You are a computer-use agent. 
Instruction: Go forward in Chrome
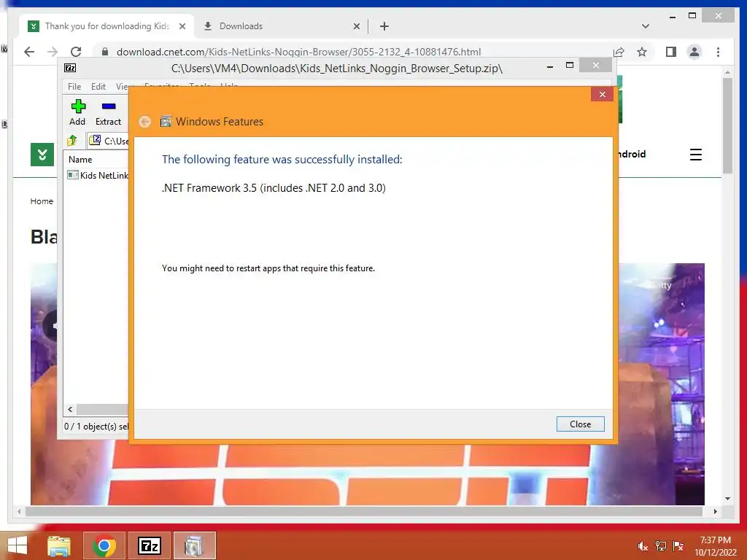[53, 52]
